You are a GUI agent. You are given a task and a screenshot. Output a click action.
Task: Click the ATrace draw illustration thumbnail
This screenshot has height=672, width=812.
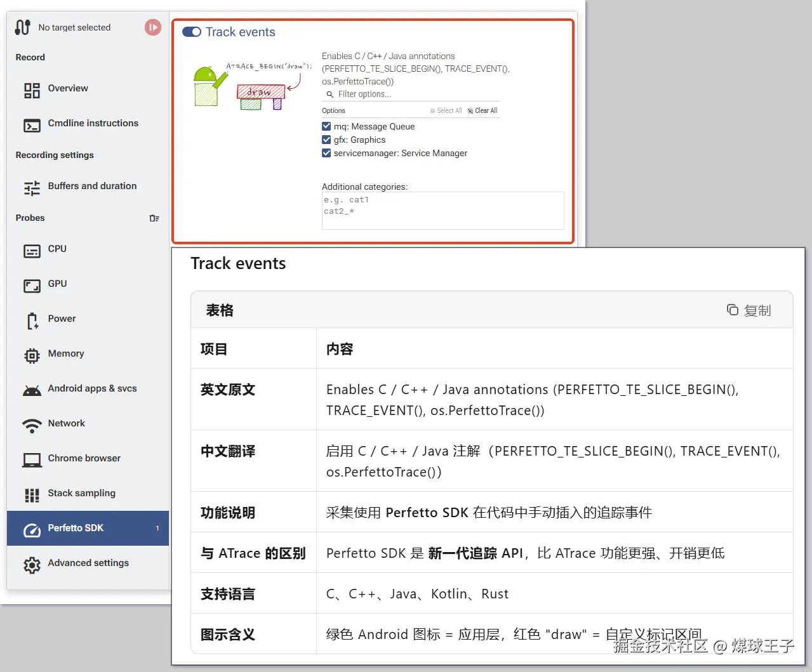point(251,86)
